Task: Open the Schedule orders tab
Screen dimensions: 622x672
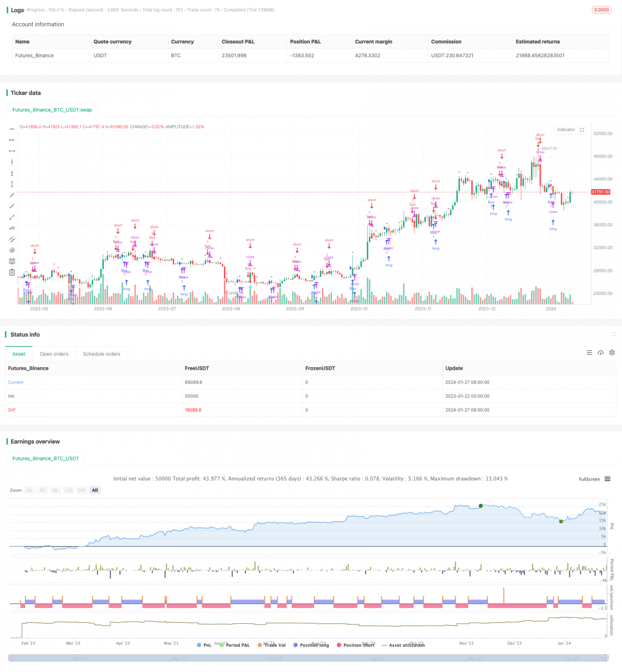Action: pyautogui.click(x=101, y=354)
